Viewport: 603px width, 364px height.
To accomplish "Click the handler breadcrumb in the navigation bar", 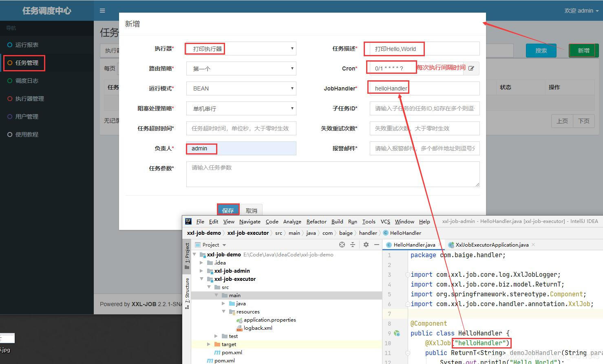I will point(368,233).
